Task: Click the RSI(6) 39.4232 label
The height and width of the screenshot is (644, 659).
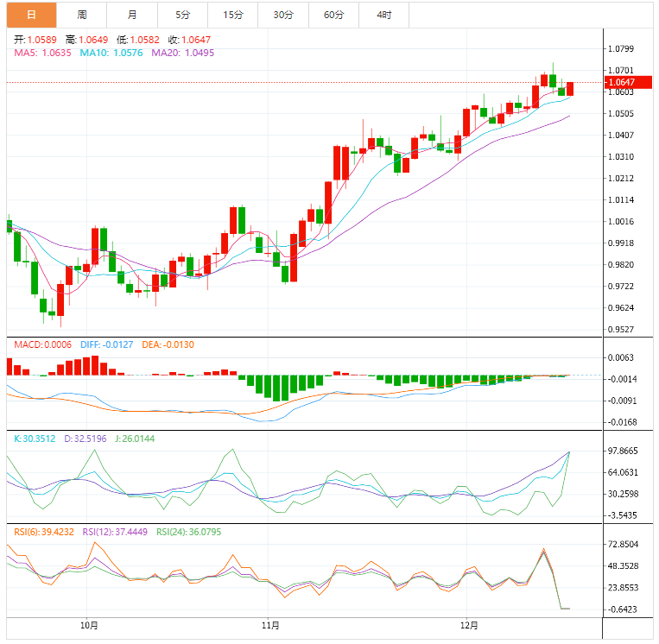Action: (42, 532)
